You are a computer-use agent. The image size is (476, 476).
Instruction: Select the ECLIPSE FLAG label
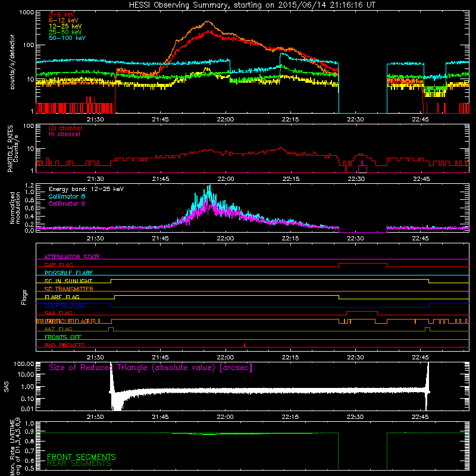point(65,305)
